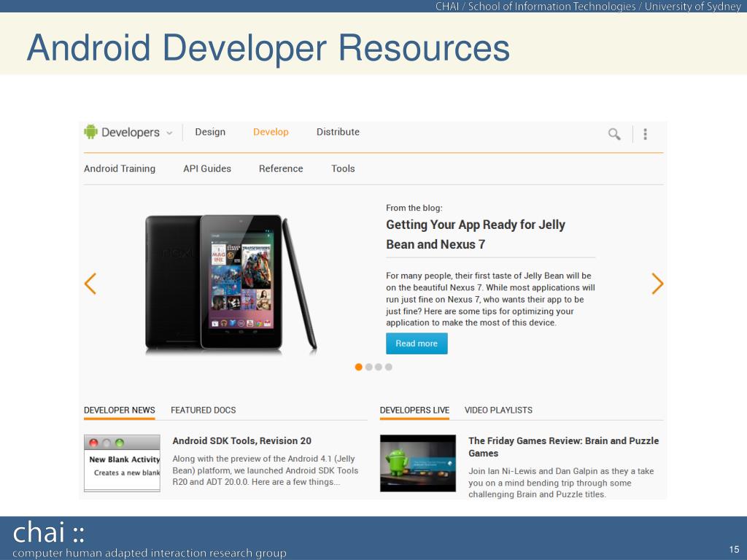Select the first orange carousel dot
The height and width of the screenshot is (560, 747).
pyautogui.click(x=359, y=367)
